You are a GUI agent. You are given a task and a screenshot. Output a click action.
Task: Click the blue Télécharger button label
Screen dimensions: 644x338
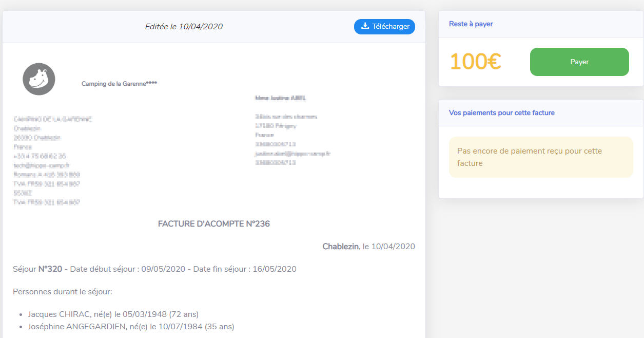click(391, 27)
